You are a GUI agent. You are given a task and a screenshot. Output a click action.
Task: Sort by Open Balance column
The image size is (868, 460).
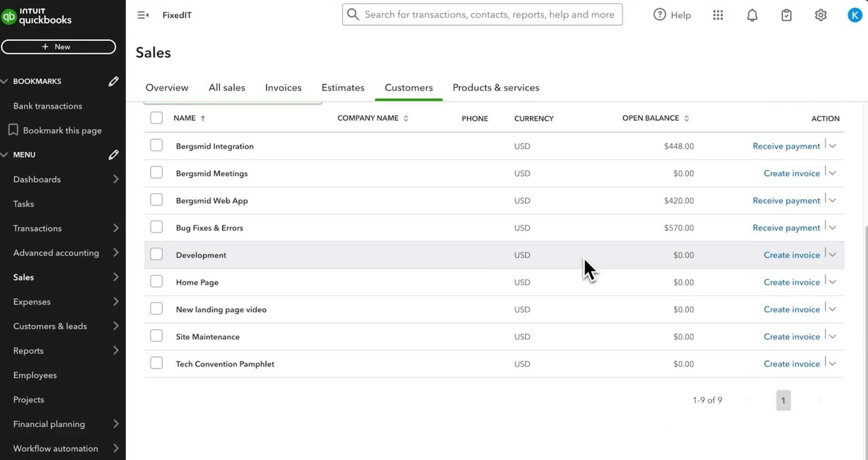(x=688, y=118)
